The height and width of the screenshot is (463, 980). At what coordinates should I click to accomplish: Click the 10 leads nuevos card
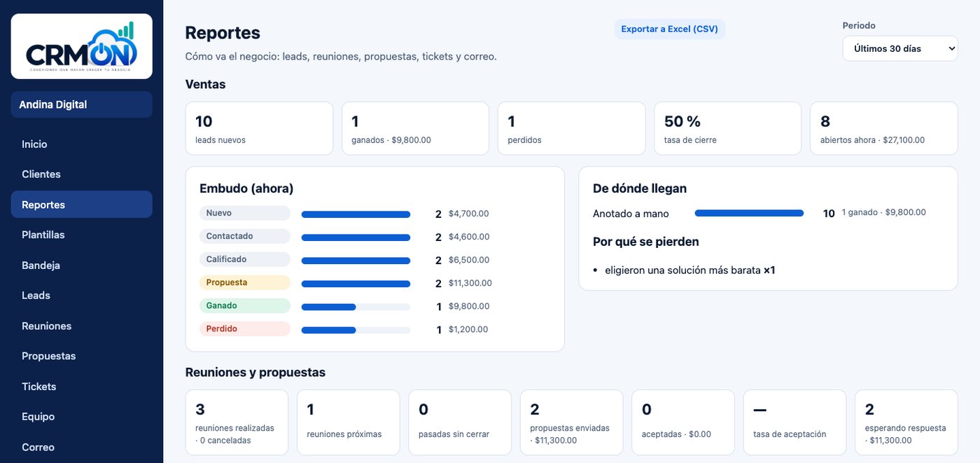(259, 128)
